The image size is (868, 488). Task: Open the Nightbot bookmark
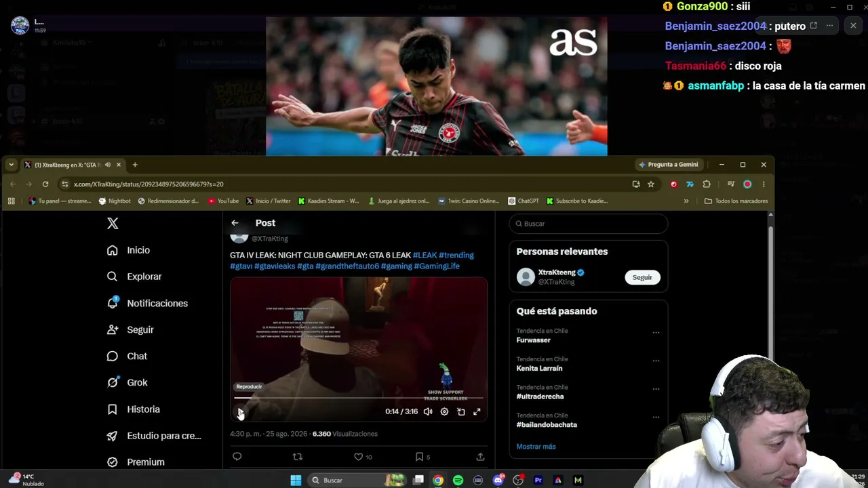[115, 201]
